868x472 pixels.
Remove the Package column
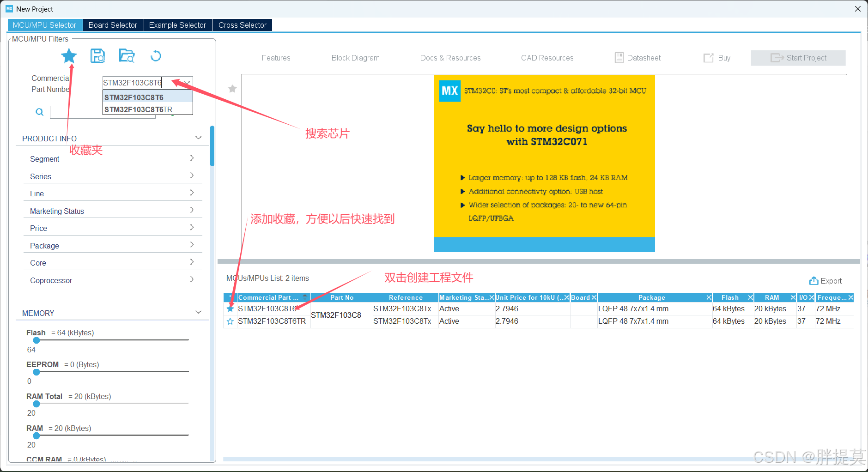(x=709, y=297)
